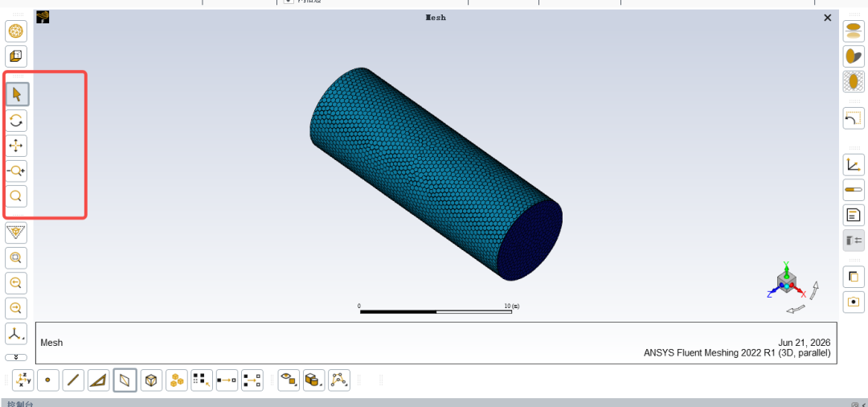Click the '10 (m)' scale label
The width and height of the screenshot is (868, 407).
point(511,306)
